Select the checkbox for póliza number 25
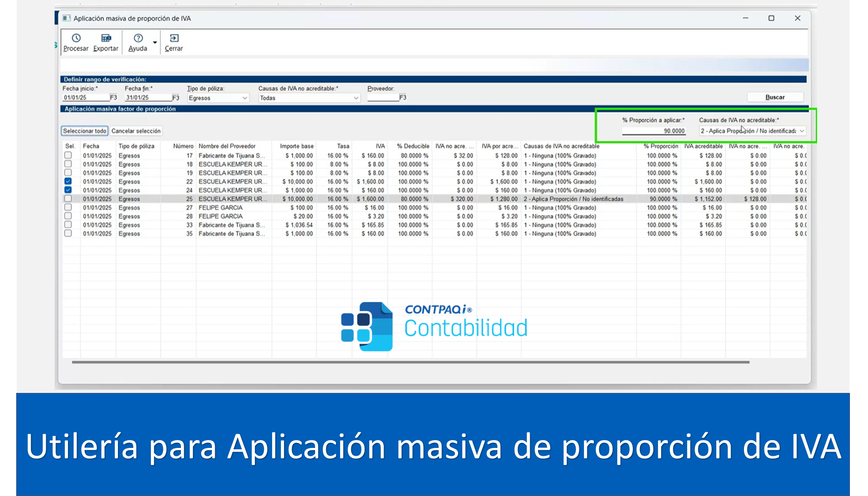The image size is (868, 496). point(68,199)
